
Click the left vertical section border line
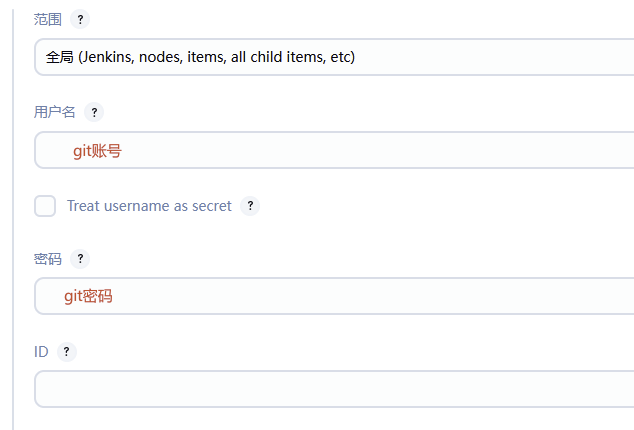pos(13,218)
